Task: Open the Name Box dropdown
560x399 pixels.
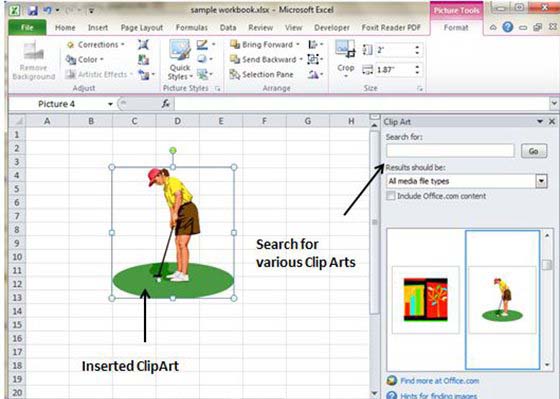Action: tap(110, 104)
